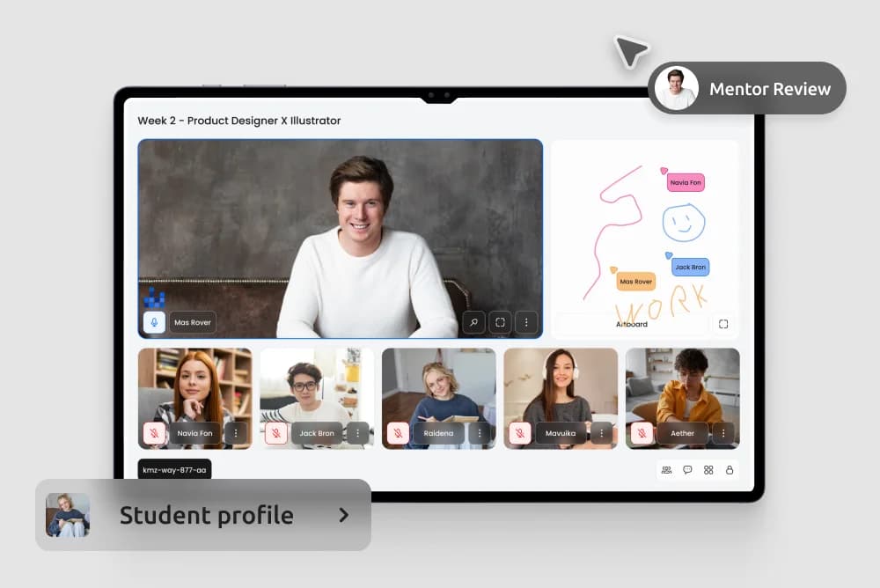
Task: Expand the Artboard panel to fullscreen
Action: click(x=723, y=324)
